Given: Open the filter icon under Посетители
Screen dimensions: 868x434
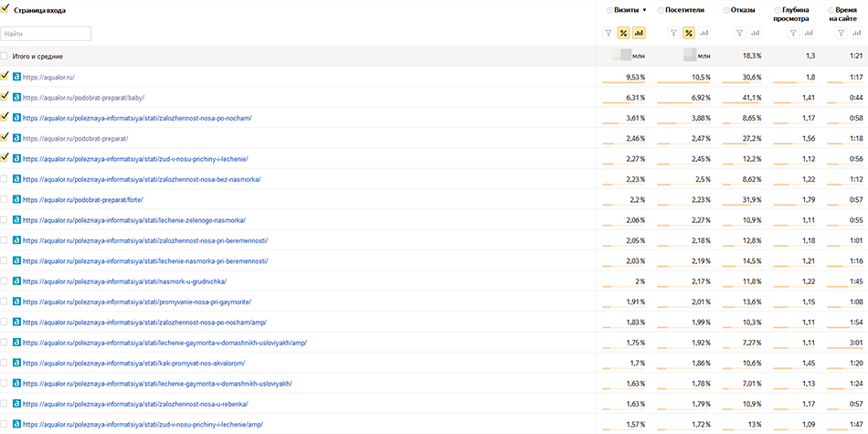Looking at the screenshot, I should (x=673, y=34).
